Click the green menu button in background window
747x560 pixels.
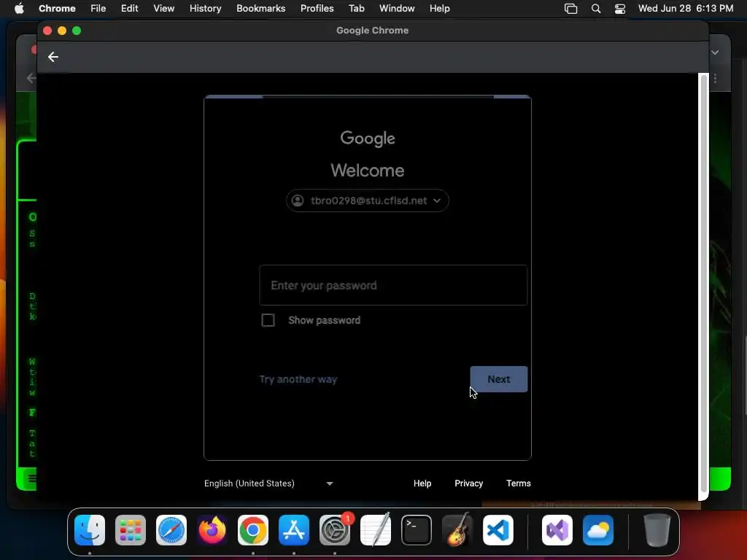(x=31, y=478)
